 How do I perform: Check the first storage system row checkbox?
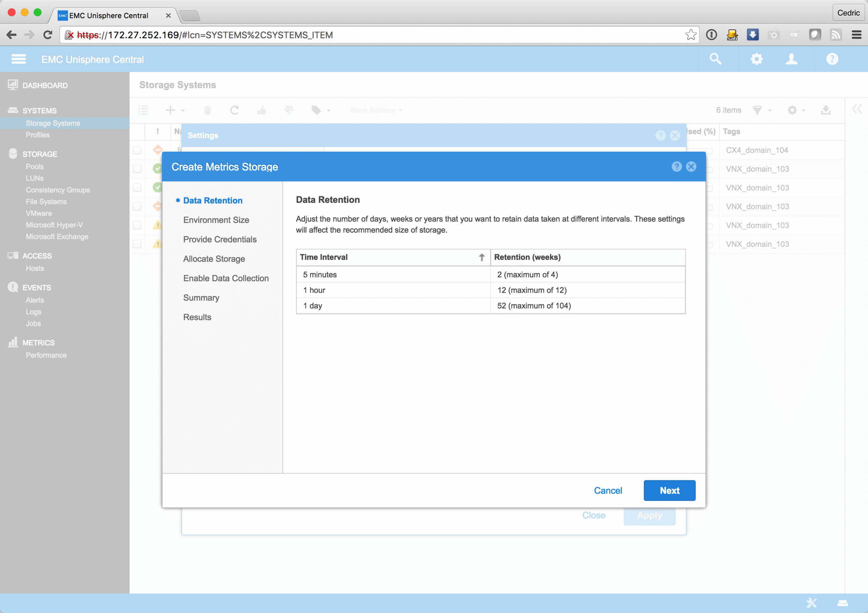[137, 150]
